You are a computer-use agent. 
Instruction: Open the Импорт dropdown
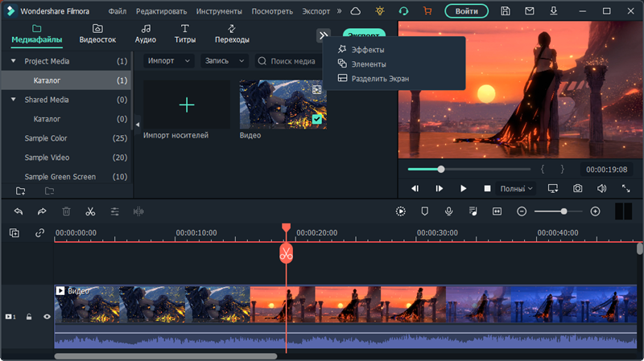pos(168,61)
